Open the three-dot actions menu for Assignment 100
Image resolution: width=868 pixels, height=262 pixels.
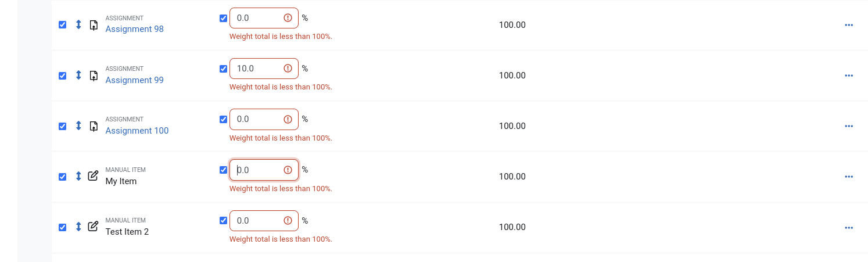pyautogui.click(x=849, y=126)
